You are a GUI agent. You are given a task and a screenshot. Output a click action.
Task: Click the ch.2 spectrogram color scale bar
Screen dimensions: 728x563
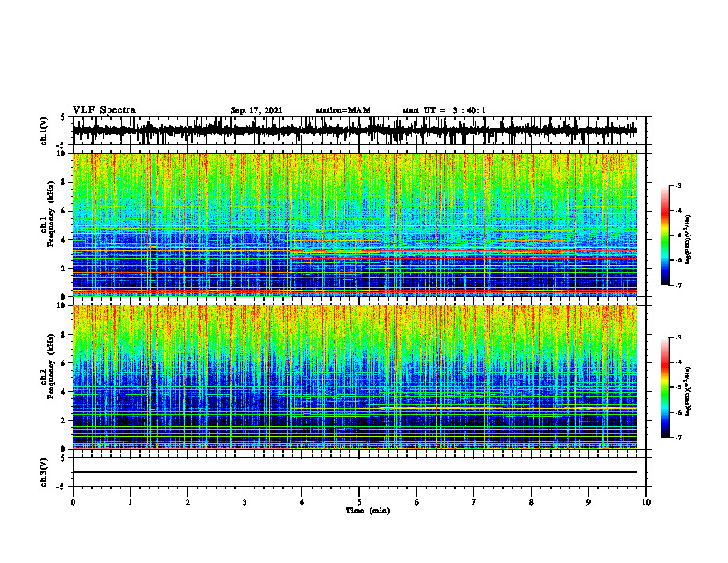665,387
